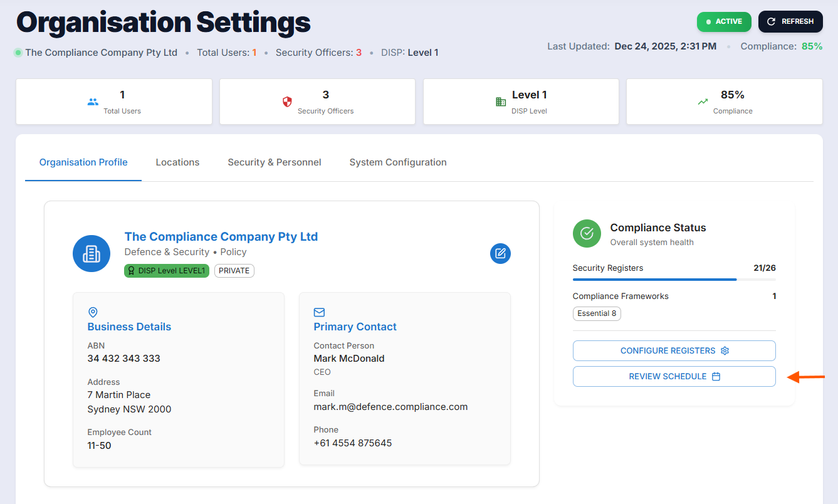This screenshot has width=838, height=504.
Task: Click the Configure Registers button
Action: (674, 350)
